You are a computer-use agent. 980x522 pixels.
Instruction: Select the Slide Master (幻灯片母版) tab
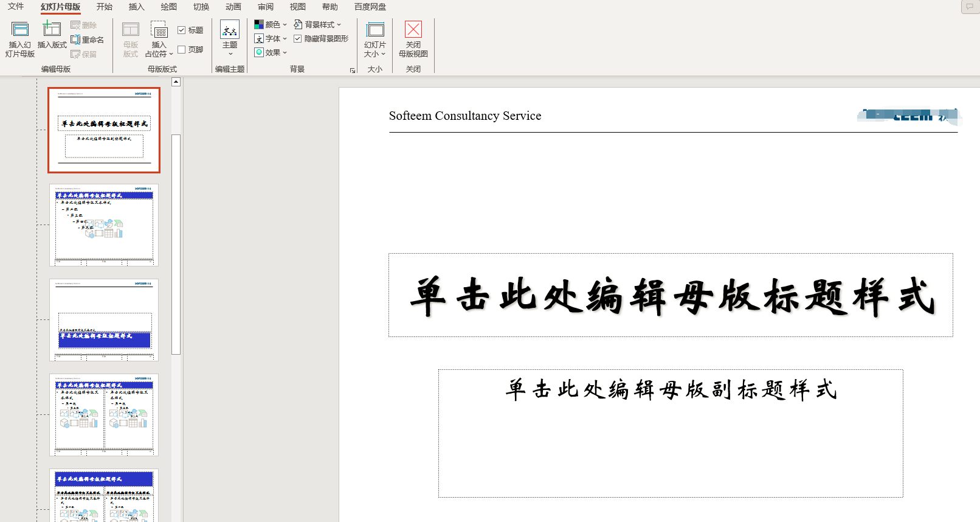60,7
